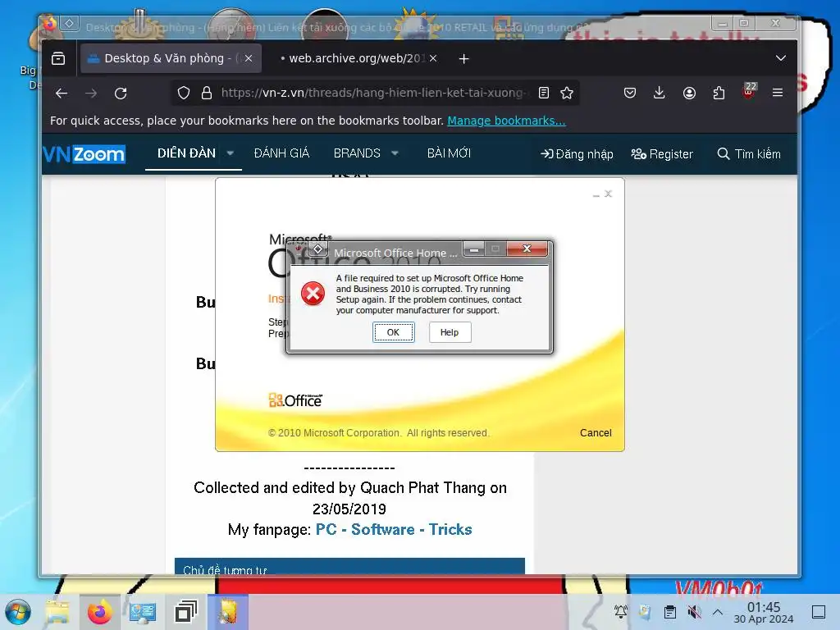The height and width of the screenshot is (630, 840).
Task: Expand the BRANDS dropdown arrow
Action: tap(395, 153)
